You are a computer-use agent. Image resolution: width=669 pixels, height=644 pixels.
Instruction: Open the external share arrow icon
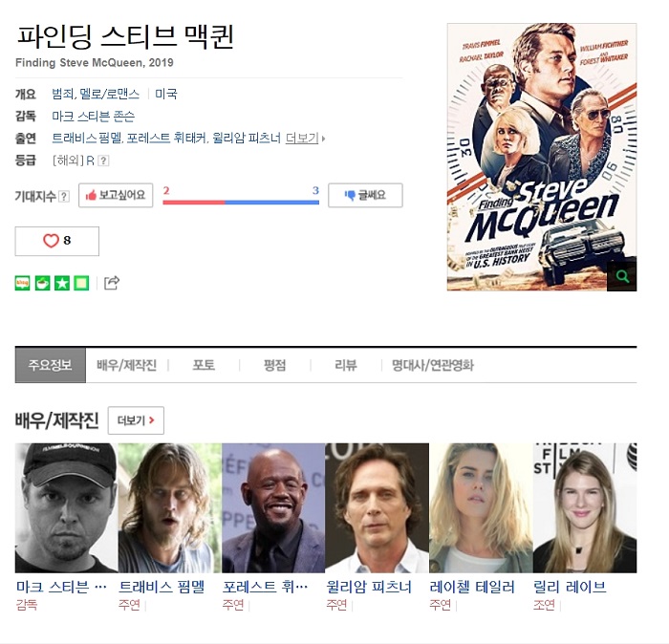tap(112, 283)
